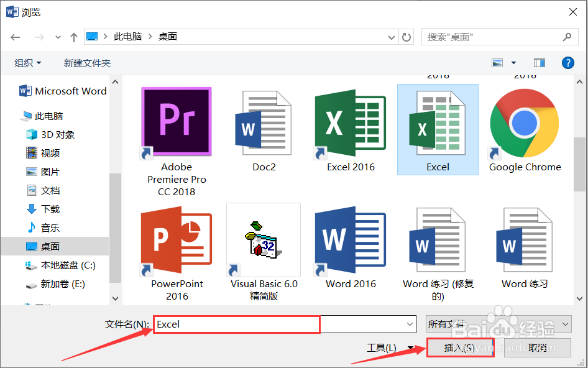Click the refresh icon in the address bar
This screenshot has width=588, height=368.
coord(407,37)
